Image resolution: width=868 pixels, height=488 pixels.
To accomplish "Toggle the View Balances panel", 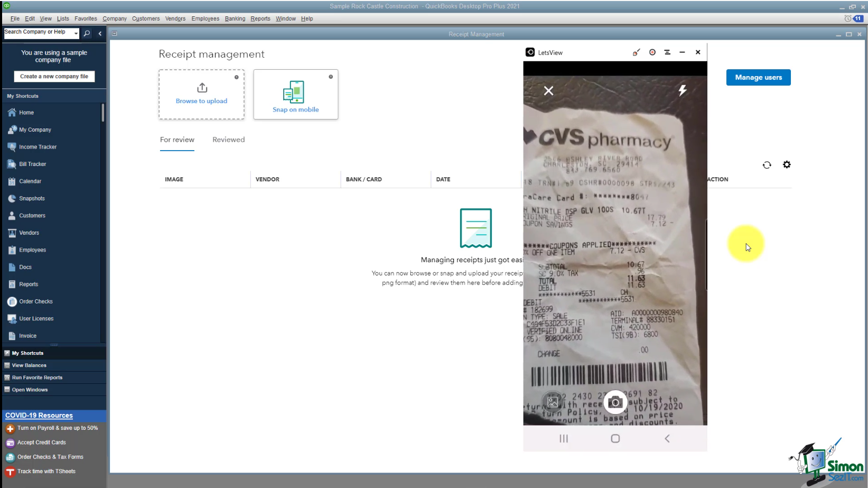I will coord(29,365).
